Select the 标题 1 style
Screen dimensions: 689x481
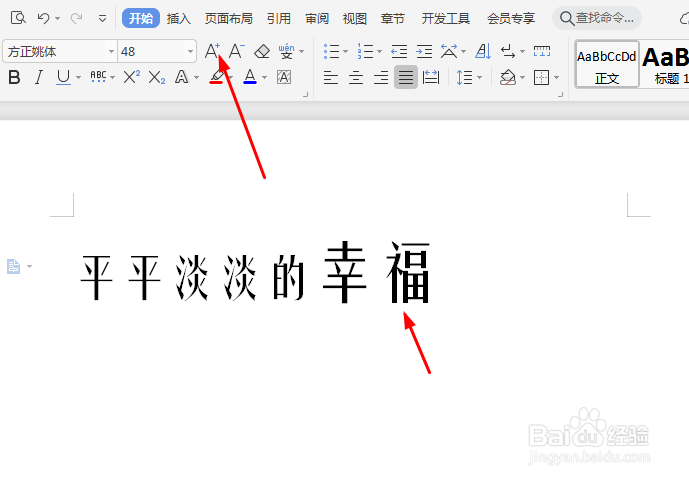pyautogui.click(x=665, y=65)
